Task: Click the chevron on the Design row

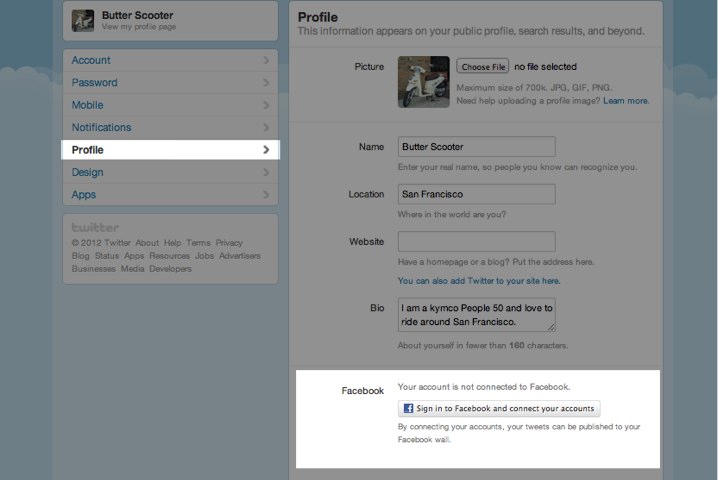Action: coord(266,172)
